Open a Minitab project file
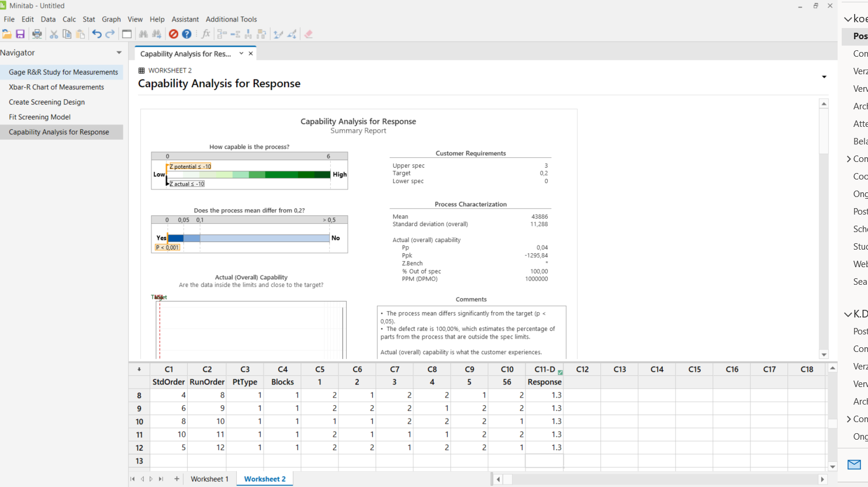 pos(6,33)
